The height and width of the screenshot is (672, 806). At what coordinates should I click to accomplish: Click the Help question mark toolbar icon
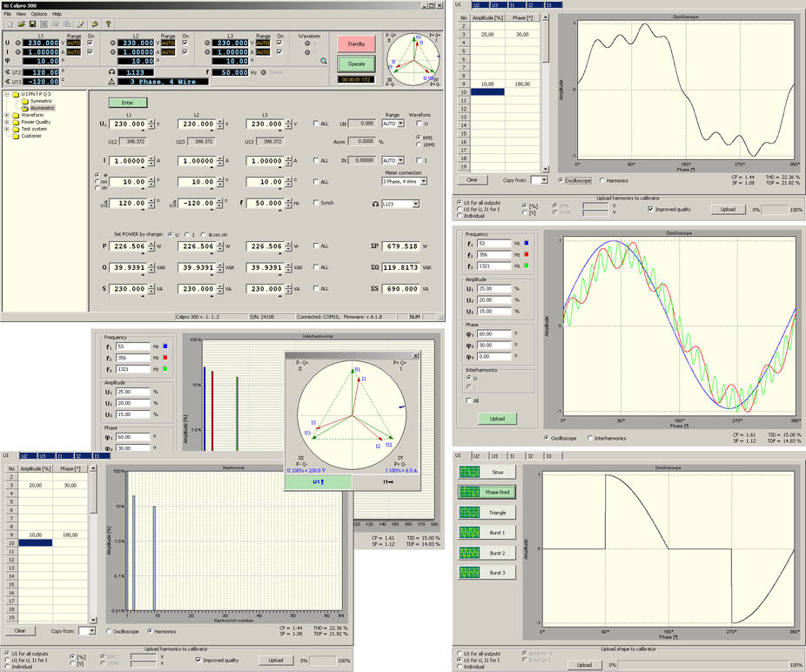[107, 24]
